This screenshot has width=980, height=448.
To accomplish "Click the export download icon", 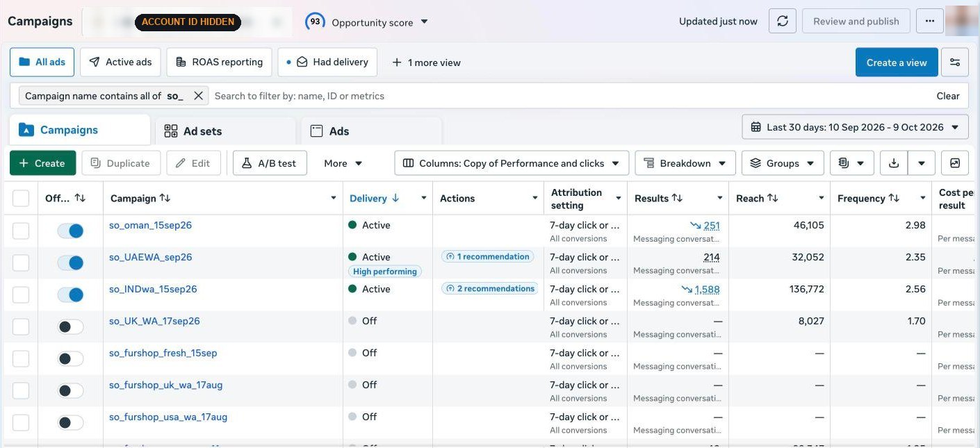I will click(894, 163).
